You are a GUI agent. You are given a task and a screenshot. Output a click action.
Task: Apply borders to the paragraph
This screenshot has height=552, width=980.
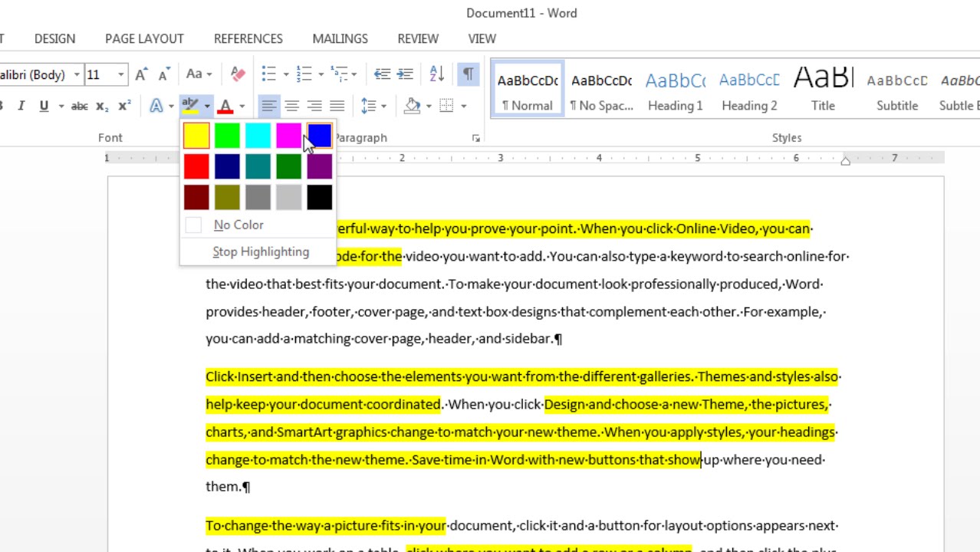coord(446,106)
